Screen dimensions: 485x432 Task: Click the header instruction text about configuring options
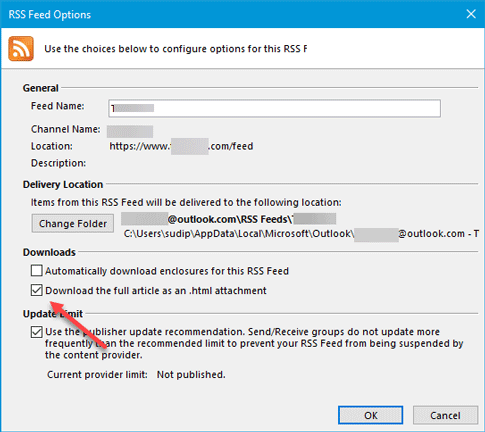[176, 49]
